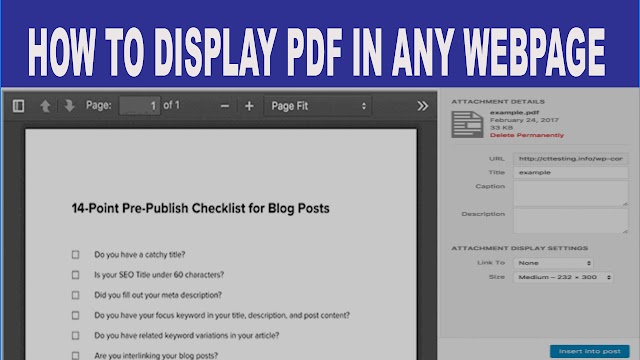Click the 'Attachment Display Settings' heading
This screenshot has height=360, width=640.
pyautogui.click(x=520, y=248)
